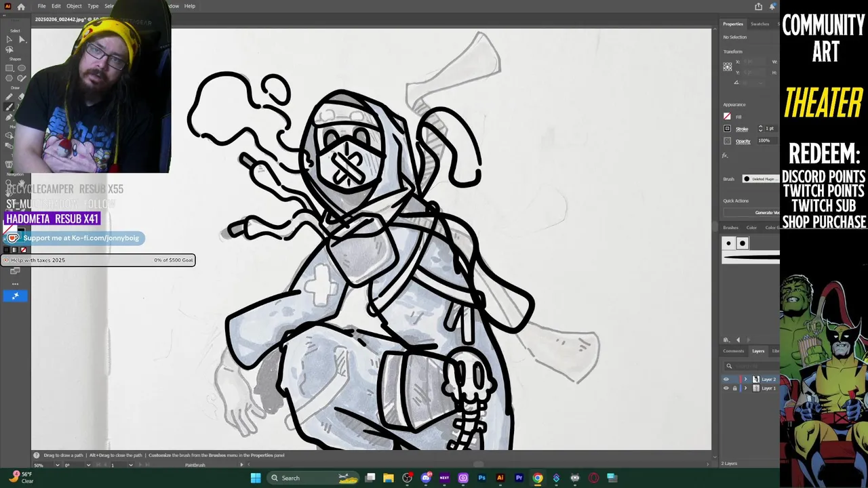Open File Explorer from the taskbar
Screen dimensions: 868x488
point(389,478)
